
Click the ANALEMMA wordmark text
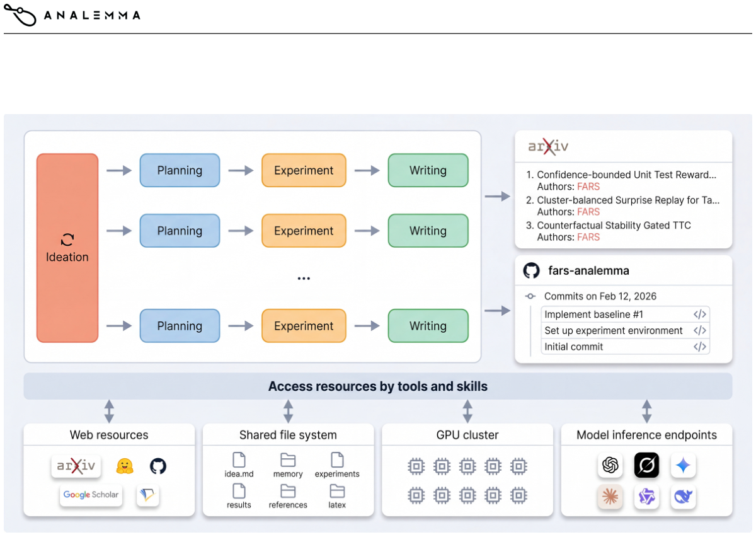pos(92,15)
